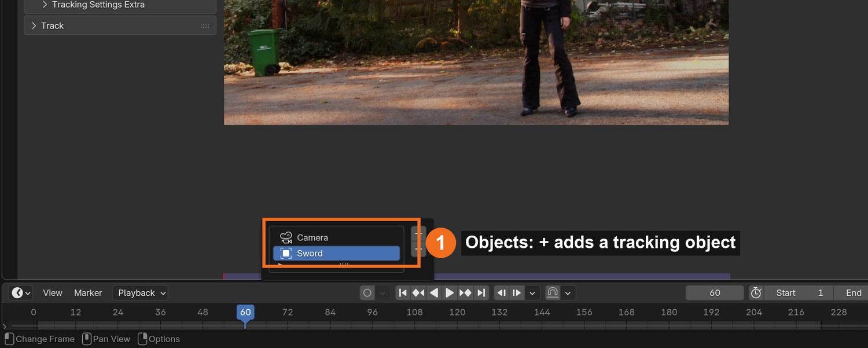The image size is (868, 348).
Task: Click the End frame field
Action: pyautogui.click(x=851, y=293)
